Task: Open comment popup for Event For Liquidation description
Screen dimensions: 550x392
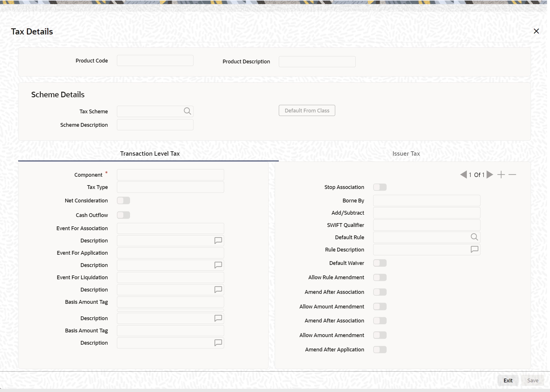Action: point(218,289)
